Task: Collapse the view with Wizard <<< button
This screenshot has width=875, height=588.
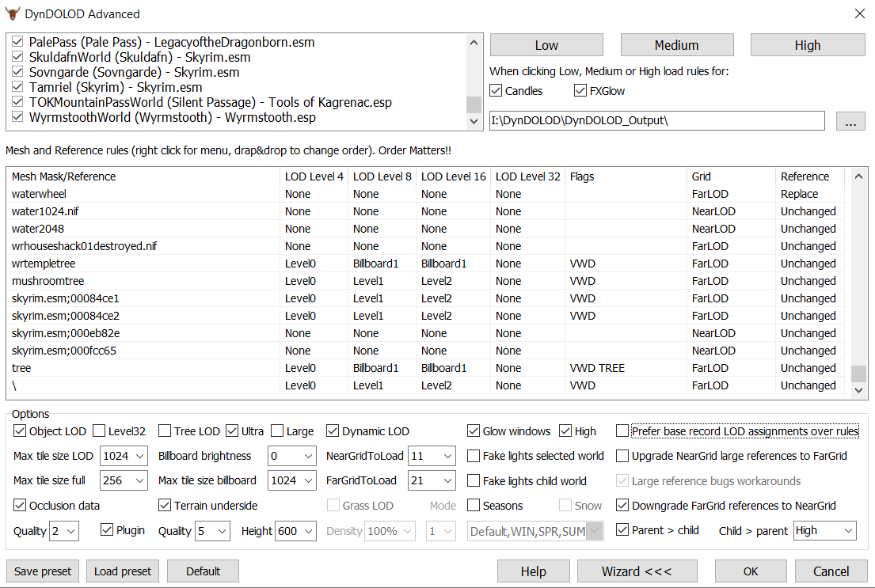Action: (x=637, y=571)
